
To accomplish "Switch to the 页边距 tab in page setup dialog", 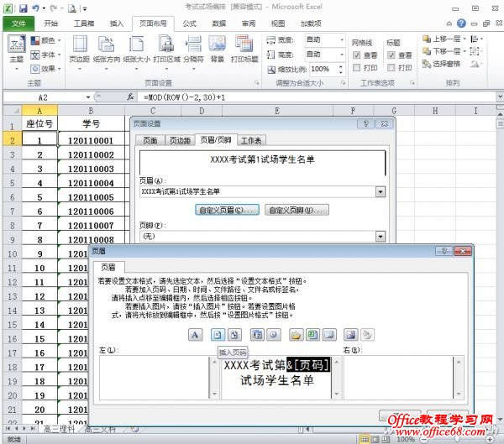I will [x=180, y=140].
